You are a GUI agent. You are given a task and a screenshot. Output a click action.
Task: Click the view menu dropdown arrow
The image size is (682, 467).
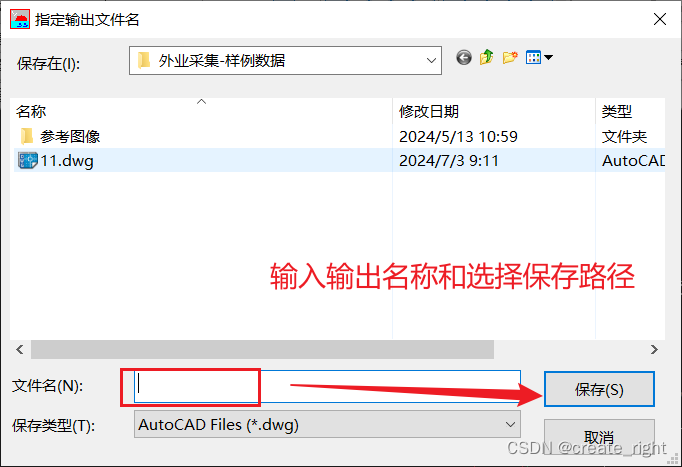point(548,57)
